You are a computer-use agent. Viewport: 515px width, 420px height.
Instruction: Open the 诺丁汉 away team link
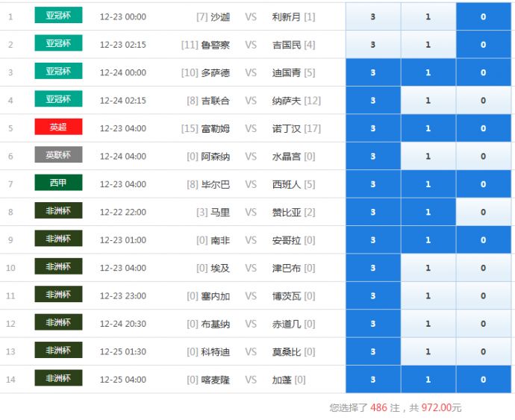(x=287, y=128)
